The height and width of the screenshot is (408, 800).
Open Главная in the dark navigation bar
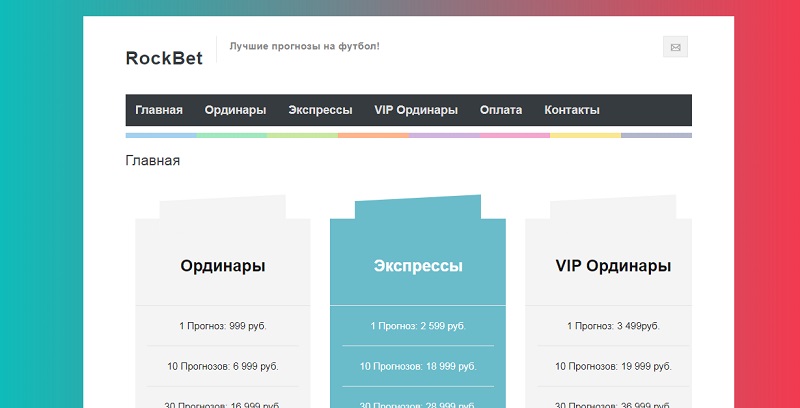pos(159,110)
